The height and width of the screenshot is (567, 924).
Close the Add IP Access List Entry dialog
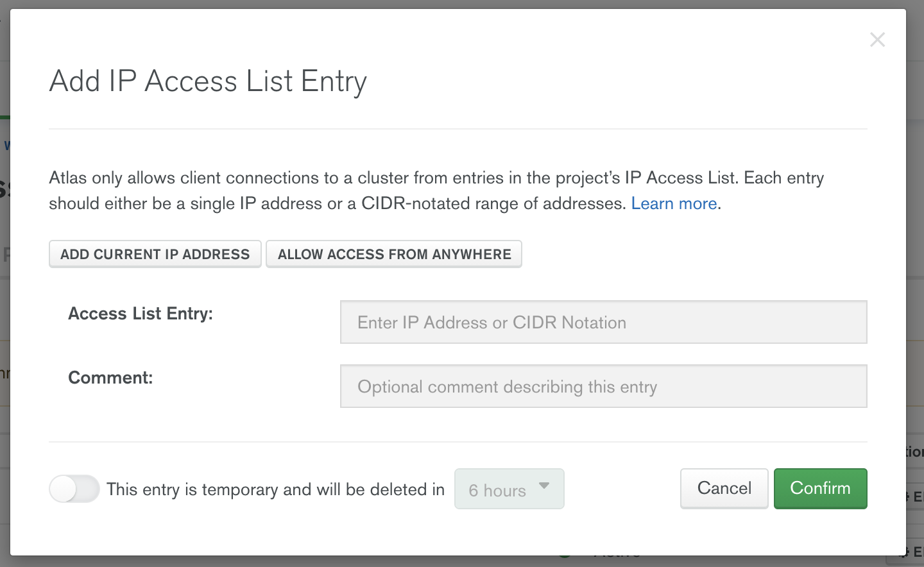click(877, 40)
